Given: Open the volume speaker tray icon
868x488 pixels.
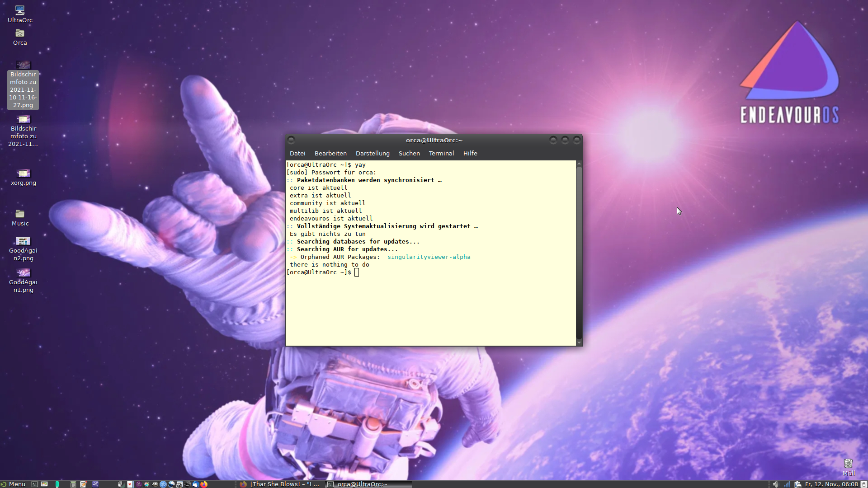Looking at the screenshot, I should click(x=776, y=484).
